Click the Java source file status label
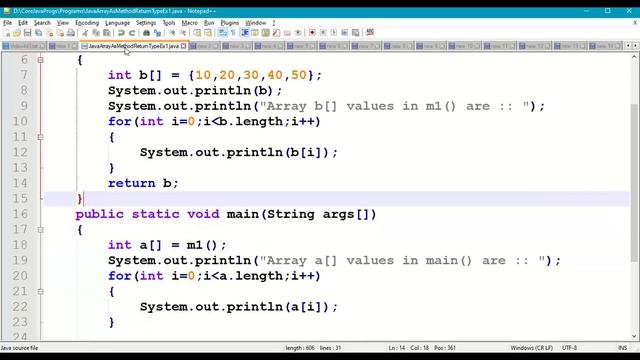The width and height of the screenshot is (640, 360). point(19,348)
